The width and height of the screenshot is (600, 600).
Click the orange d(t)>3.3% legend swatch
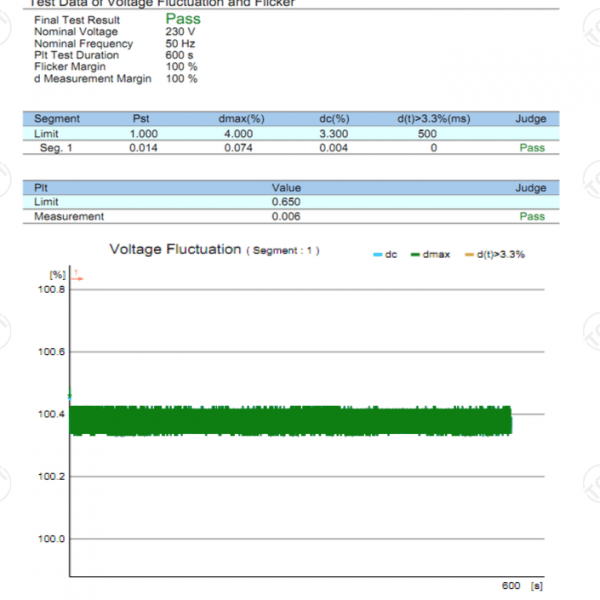(469, 255)
